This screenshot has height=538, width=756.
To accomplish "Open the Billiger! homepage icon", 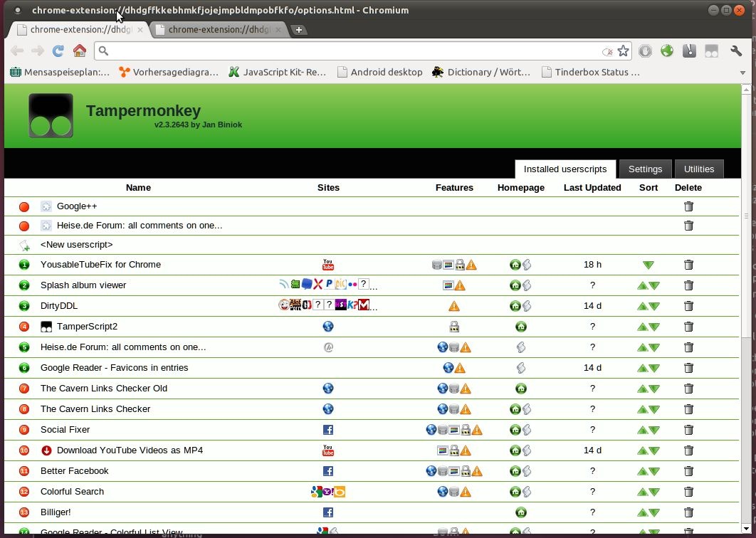I will 520,512.
